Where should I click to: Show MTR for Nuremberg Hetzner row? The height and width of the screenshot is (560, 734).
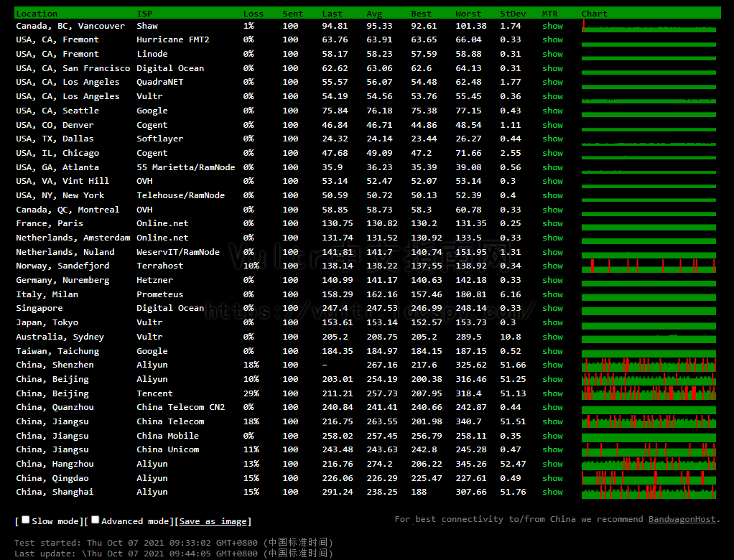pyautogui.click(x=552, y=280)
